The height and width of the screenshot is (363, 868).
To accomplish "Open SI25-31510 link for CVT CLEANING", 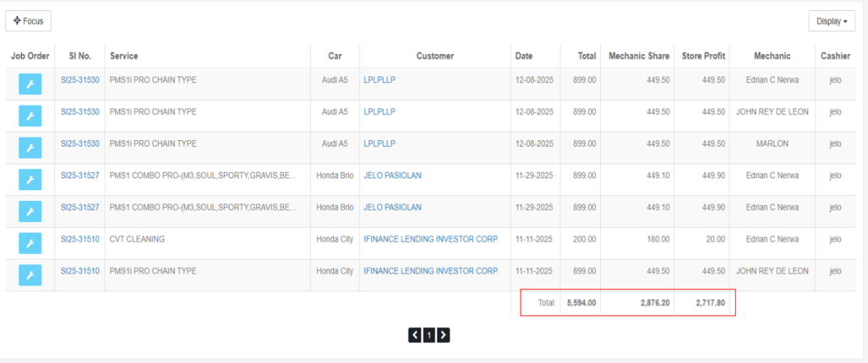I will 80,239.
